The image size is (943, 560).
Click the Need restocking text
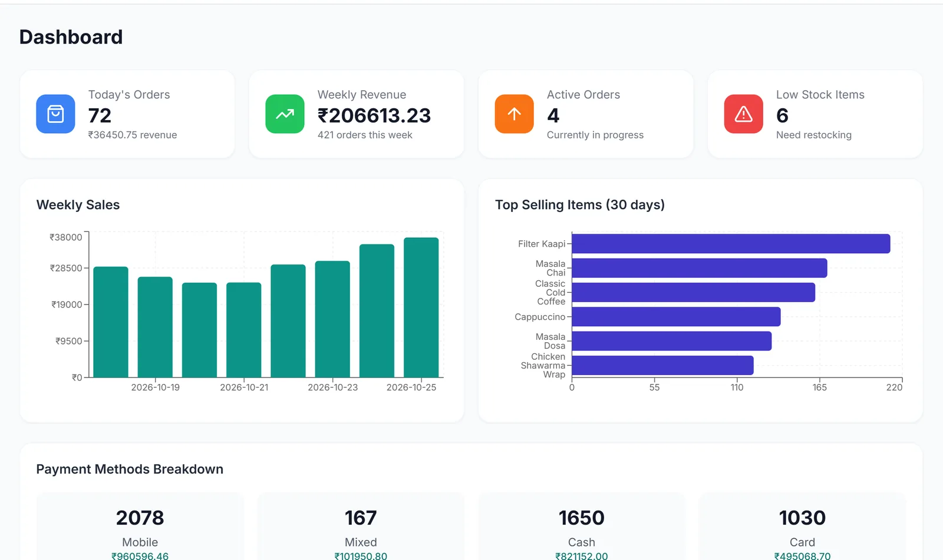[x=814, y=135]
